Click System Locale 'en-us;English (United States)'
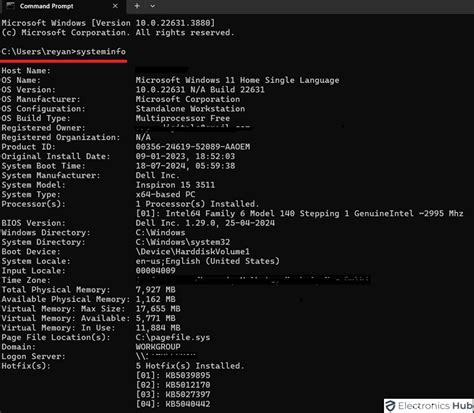 point(207,261)
